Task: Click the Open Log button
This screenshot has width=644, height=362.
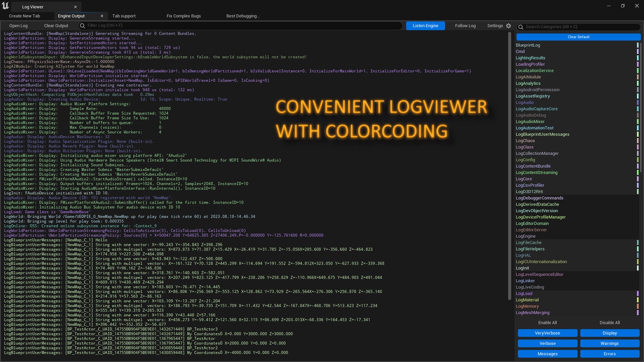Action: (19, 26)
